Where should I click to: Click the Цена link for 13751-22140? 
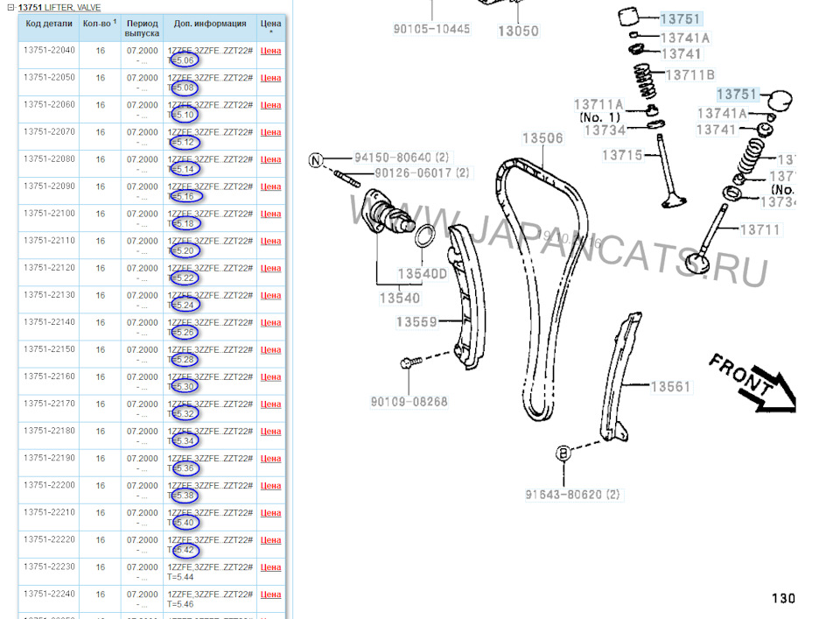[270, 322]
